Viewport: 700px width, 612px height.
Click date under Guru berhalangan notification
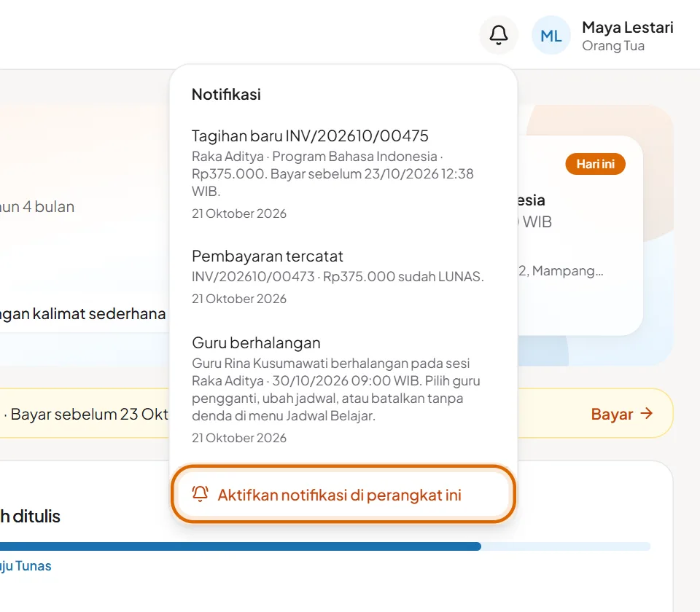point(239,438)
